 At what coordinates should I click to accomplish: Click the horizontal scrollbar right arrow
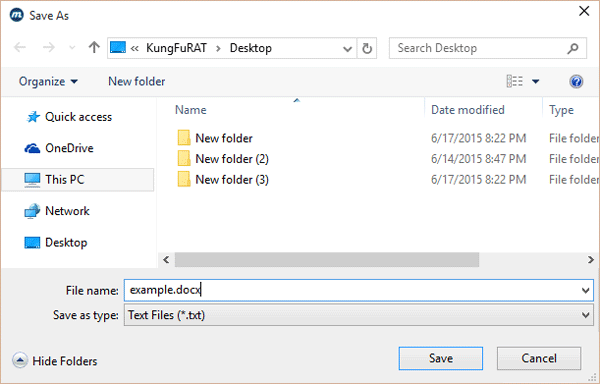point(591,260)
